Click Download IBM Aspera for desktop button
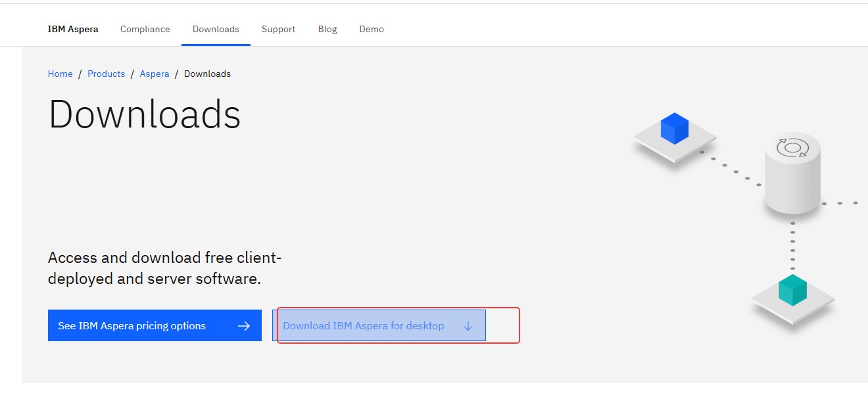868x397 pixels. (379, 325)
